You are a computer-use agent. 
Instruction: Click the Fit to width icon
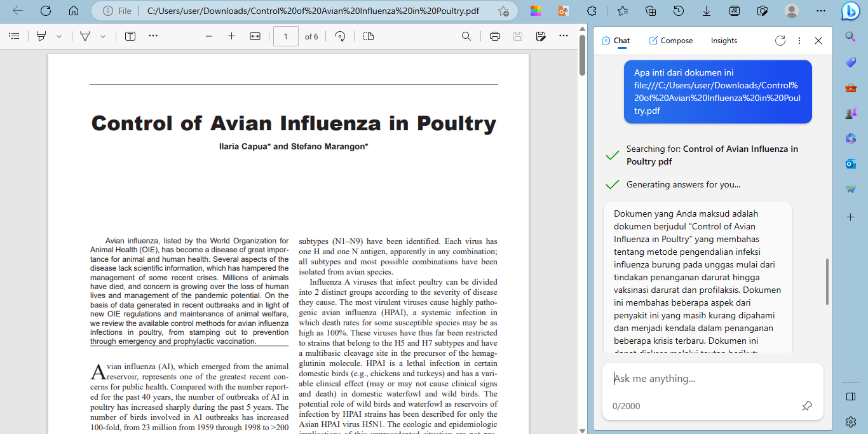coord(255,36)
